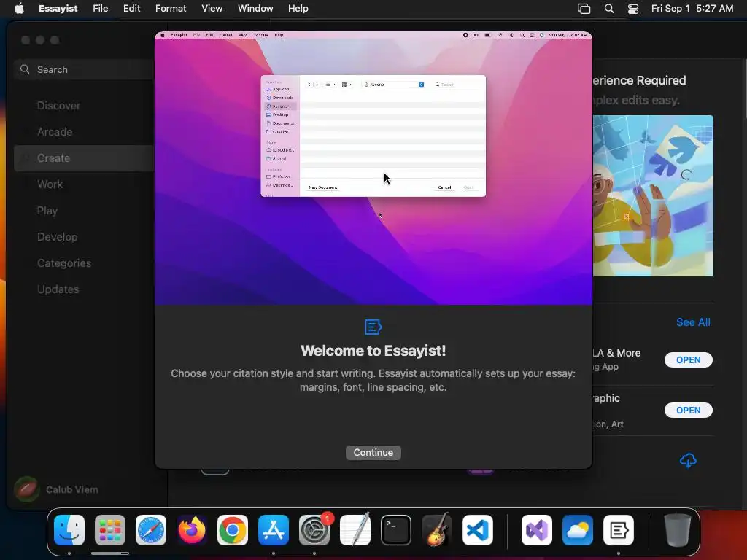Click the cloud download icon in App Store
The image size is (747, 560).
click(x=688, y=461)
